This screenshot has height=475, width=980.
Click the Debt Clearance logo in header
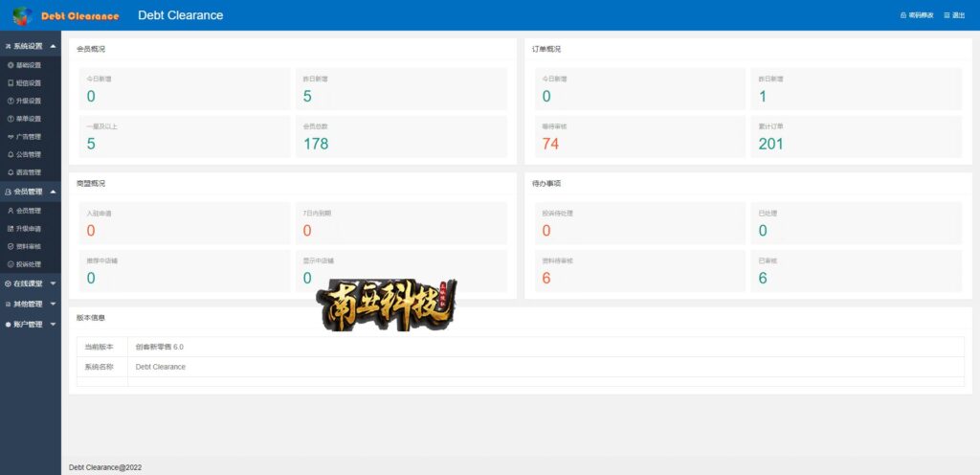pos(65,15)
